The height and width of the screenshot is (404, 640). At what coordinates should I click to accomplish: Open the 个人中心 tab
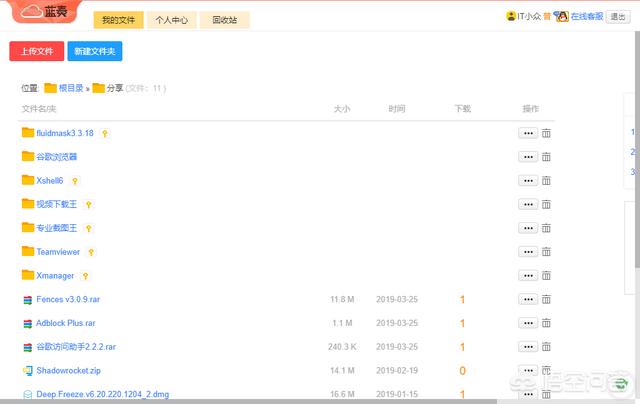pos(171,20)
